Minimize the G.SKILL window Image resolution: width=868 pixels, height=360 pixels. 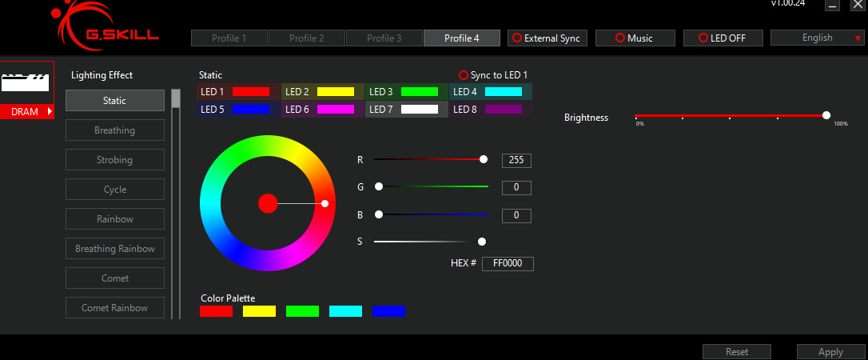pos(832,5)
